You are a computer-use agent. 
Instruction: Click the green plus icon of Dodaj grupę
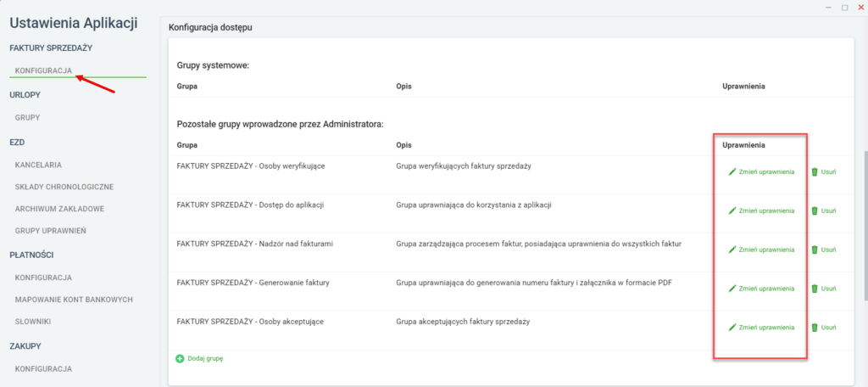[180, 359]
